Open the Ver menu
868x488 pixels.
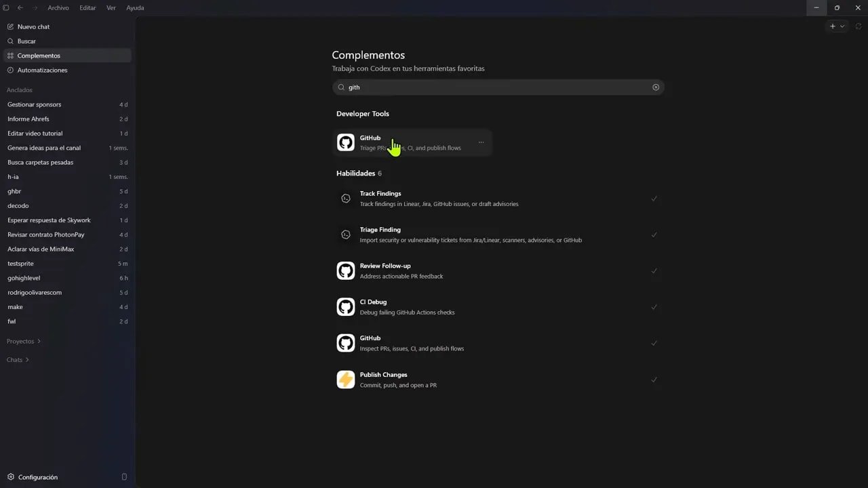click(x=111, y=7)
